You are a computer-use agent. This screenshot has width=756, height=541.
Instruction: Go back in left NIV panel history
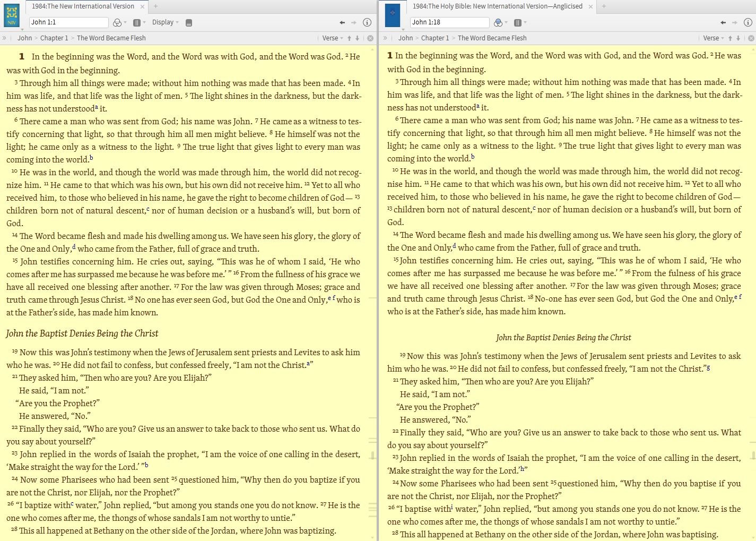pyautogui.click(x=342, y=22)
